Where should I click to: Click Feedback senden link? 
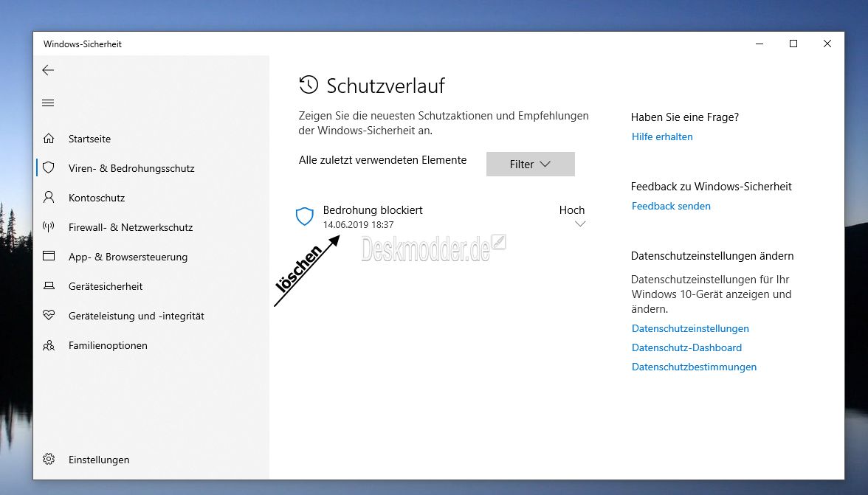click(671, 207)
